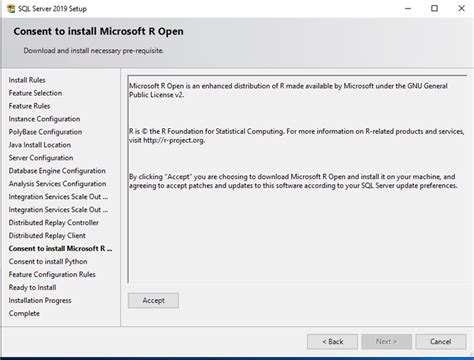This screenshot has height=360, width=474.
Task: Select PolyBase Configuration step
Action: coord(45,132)
